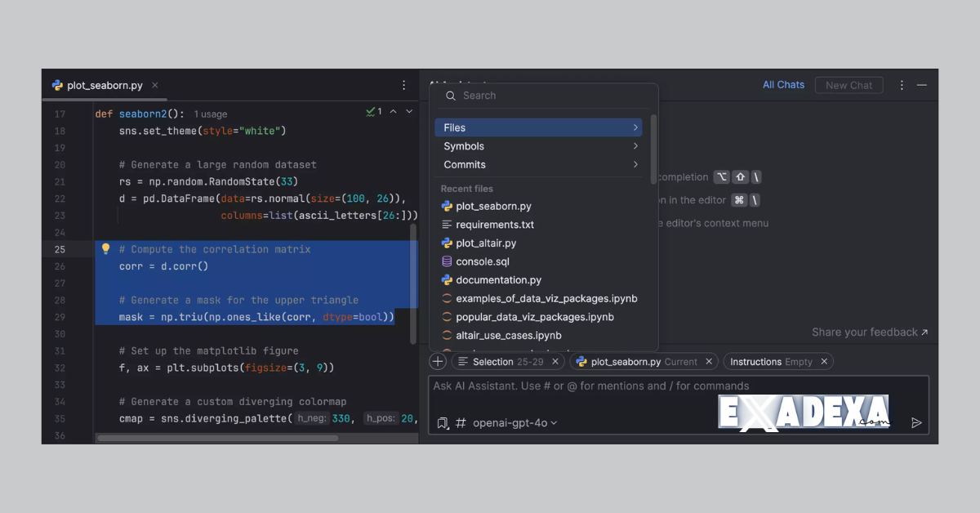
Task: Expand the Files category in the mention popup
Action: tap(635, 127)
